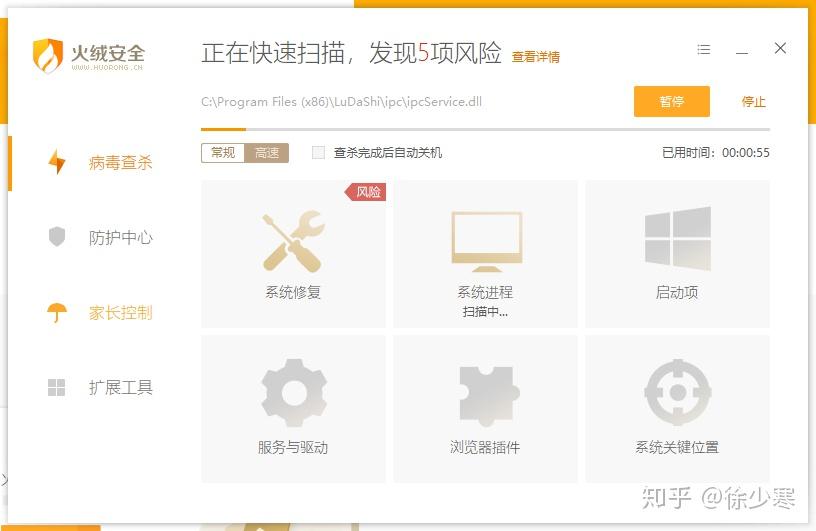The height and width of the screenshot is (531, 816).
Task: Select the 系统进程 monitor icon
Action: point(486,242)
